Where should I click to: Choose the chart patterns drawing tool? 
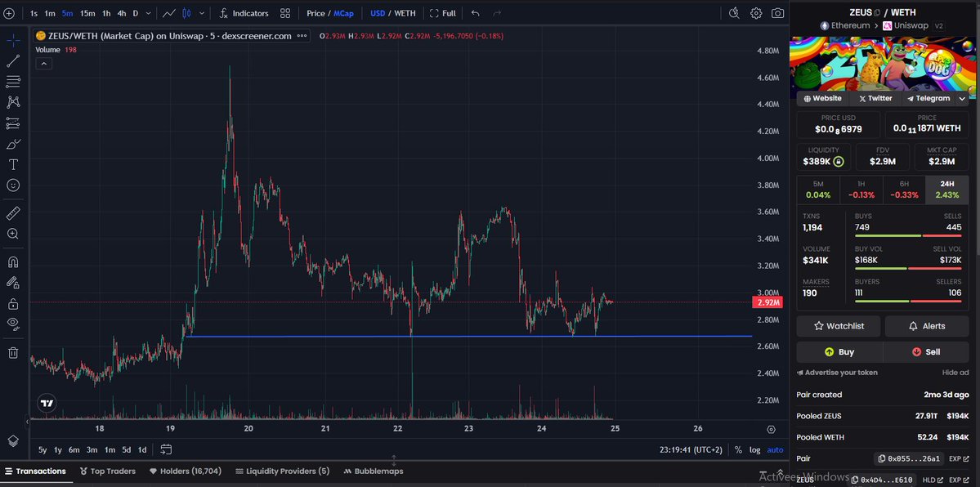[13, 102]
